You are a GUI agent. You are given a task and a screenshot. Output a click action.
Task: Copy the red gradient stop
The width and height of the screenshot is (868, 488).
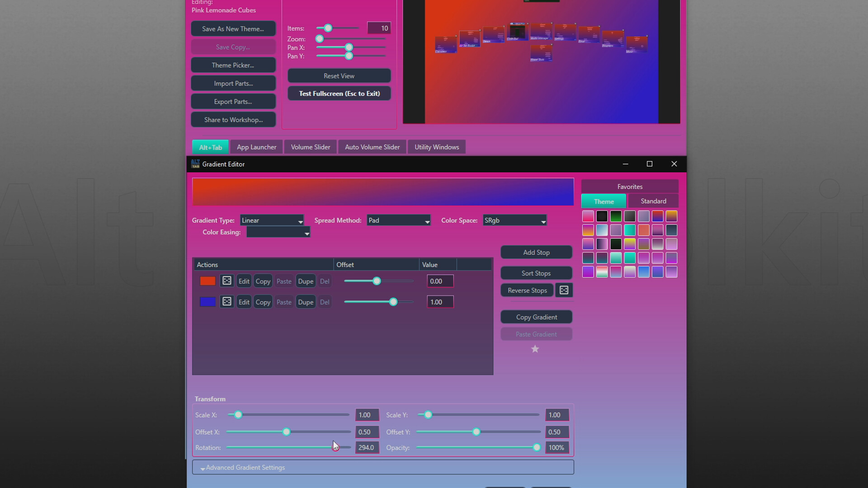(x=263, y=281)
